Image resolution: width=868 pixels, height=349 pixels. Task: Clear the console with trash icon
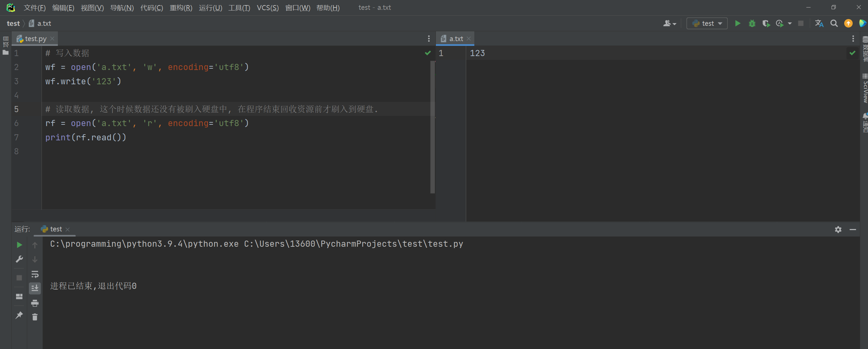point(35,317)
